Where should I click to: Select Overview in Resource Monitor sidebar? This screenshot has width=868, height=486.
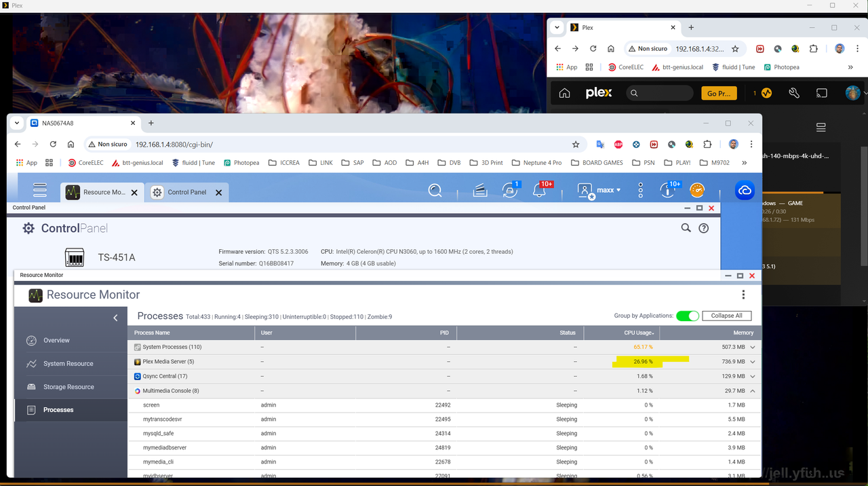(x=71, y=340)
